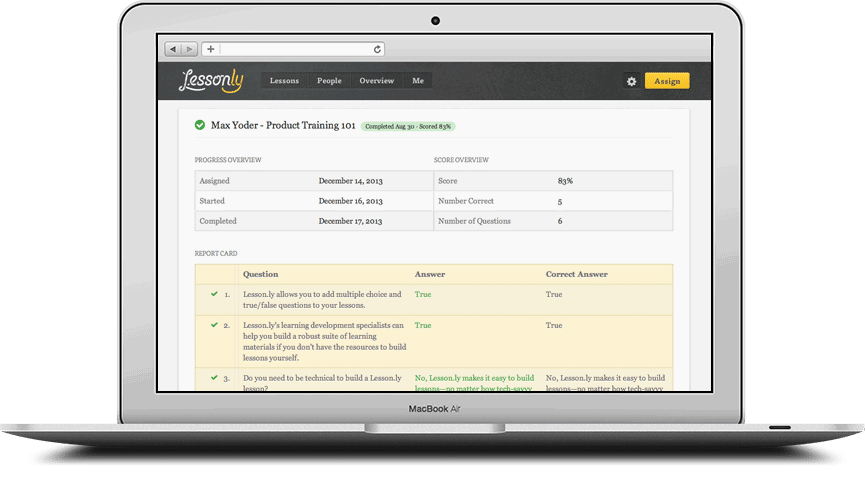Click the 'REPORT CARD' heading
This screenshot has height=478, width=865.
pyautogui.click(x=216, y=254)
